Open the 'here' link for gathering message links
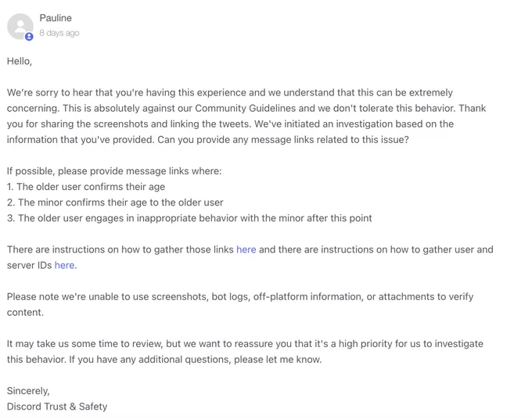532x419 pixels. [x=246, y=249]
